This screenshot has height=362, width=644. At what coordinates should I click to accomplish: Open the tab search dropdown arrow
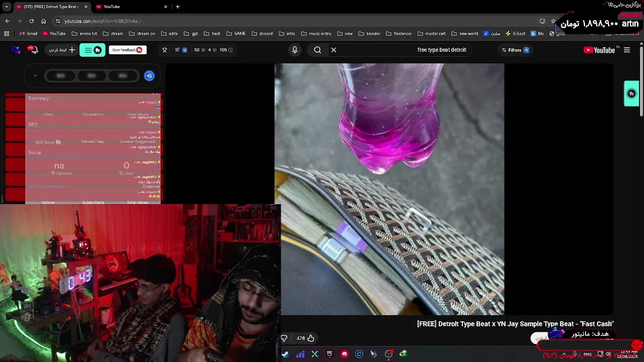pyautogui.click(x=6, y=7)
